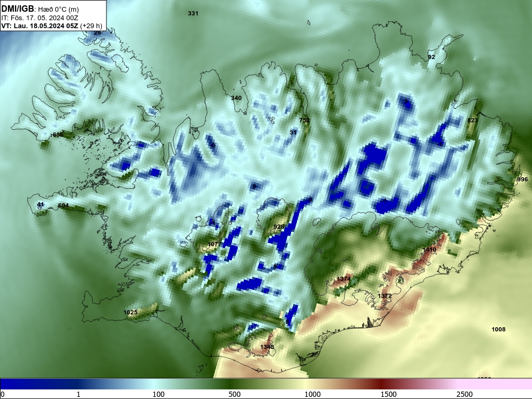Click the legend label 500
532x399 pixels.
[x=235, y=394]
